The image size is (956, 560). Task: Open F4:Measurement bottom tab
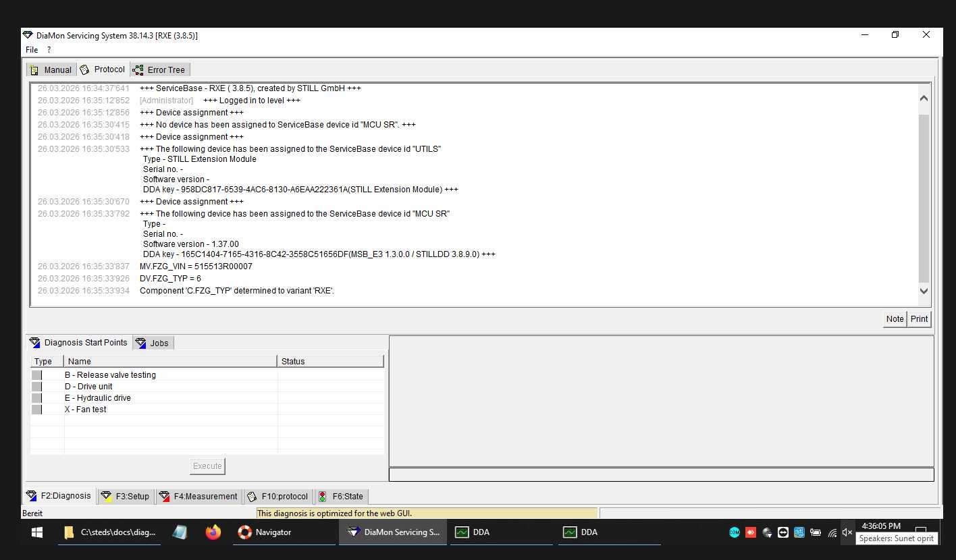pos(198,496)
